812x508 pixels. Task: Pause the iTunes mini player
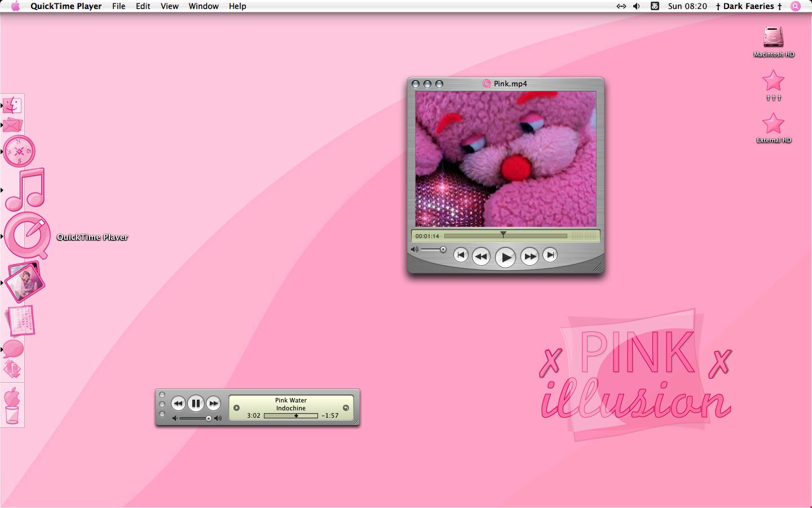coord(195,403)
